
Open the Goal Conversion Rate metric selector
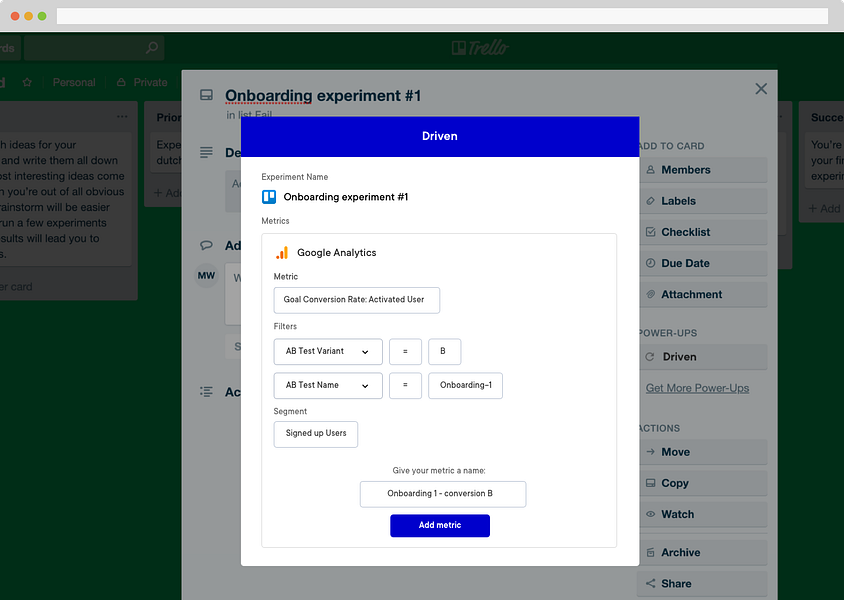coord(356,300)
